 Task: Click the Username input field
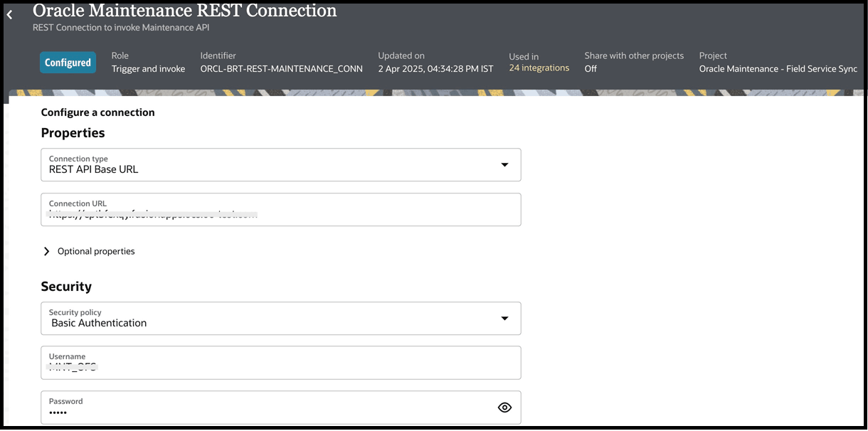(281, 363)
